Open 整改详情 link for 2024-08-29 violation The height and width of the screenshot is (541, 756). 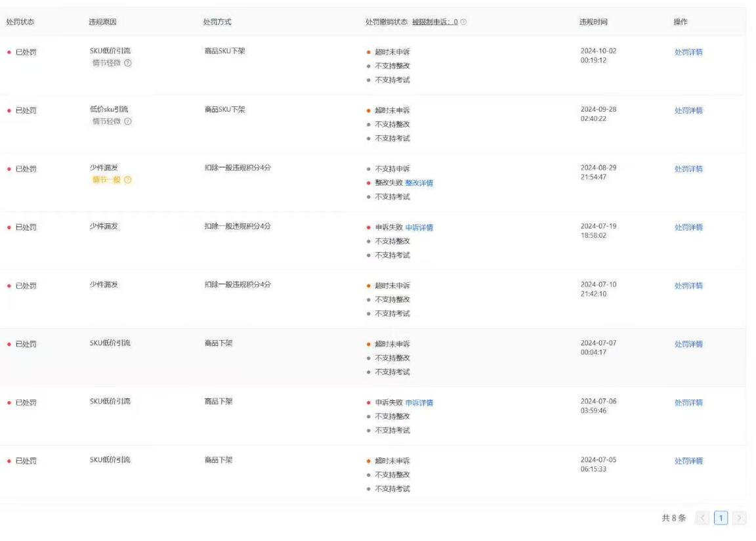click(419, 183)
